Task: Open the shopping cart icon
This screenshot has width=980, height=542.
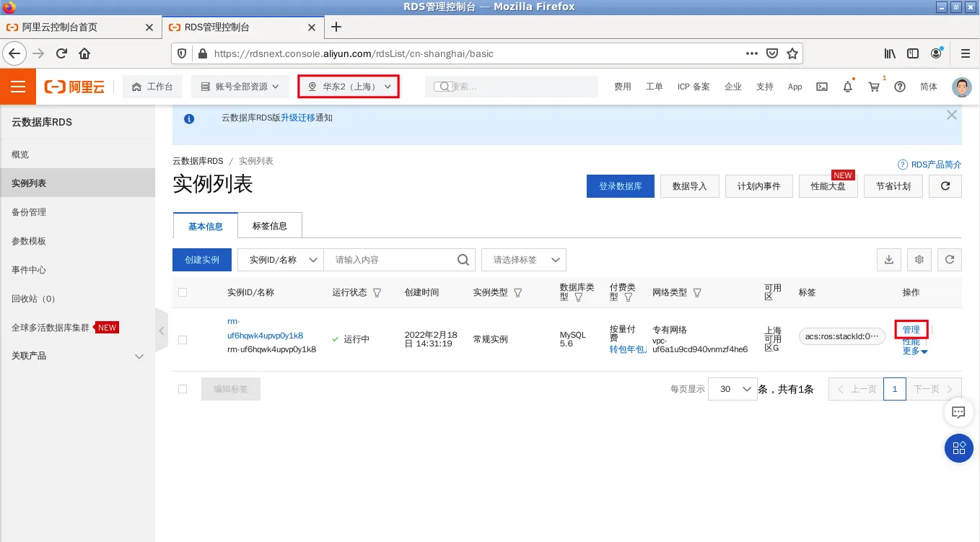Action: (874, 87)
